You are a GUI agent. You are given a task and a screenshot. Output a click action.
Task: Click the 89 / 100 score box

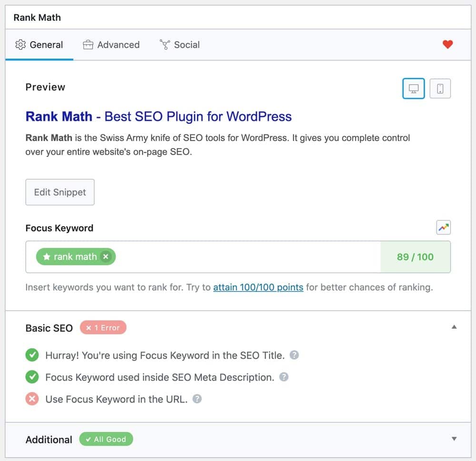(x=415, y=257)
